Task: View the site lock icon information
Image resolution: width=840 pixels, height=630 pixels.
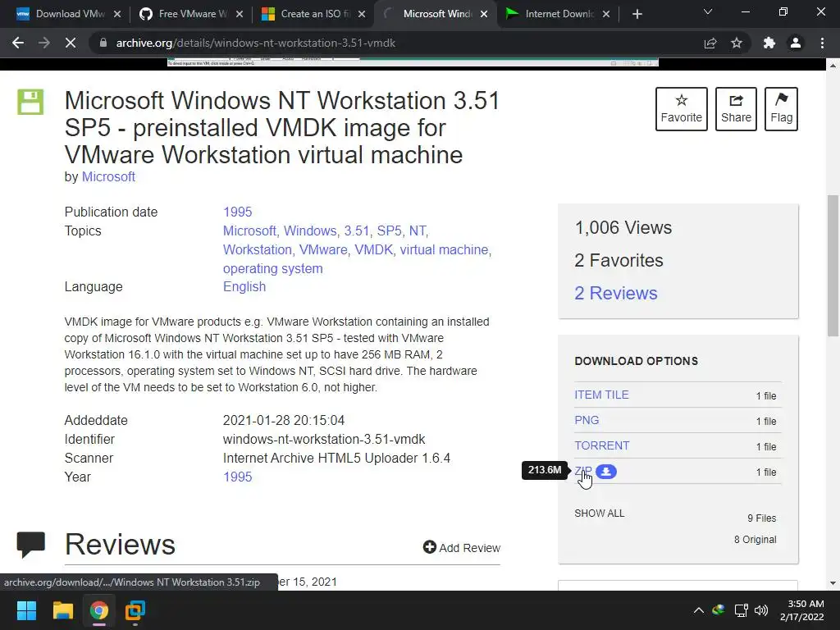Action: (x=103, y=43)
